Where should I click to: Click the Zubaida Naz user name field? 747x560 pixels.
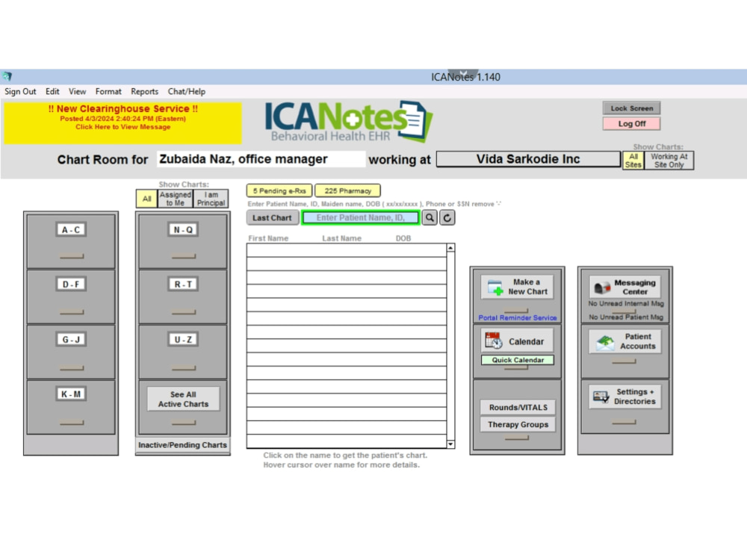[x=261, y=159]
